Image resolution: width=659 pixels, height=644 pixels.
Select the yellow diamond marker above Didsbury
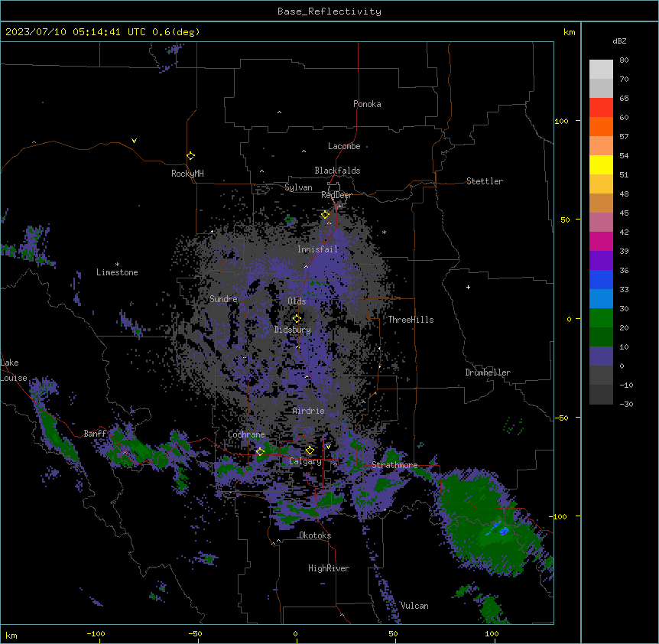coord(297,318)
